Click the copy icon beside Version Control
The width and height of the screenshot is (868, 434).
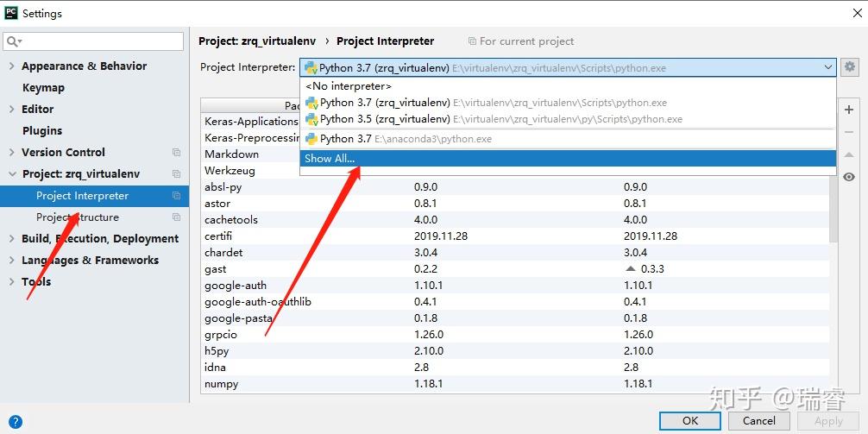176,153
